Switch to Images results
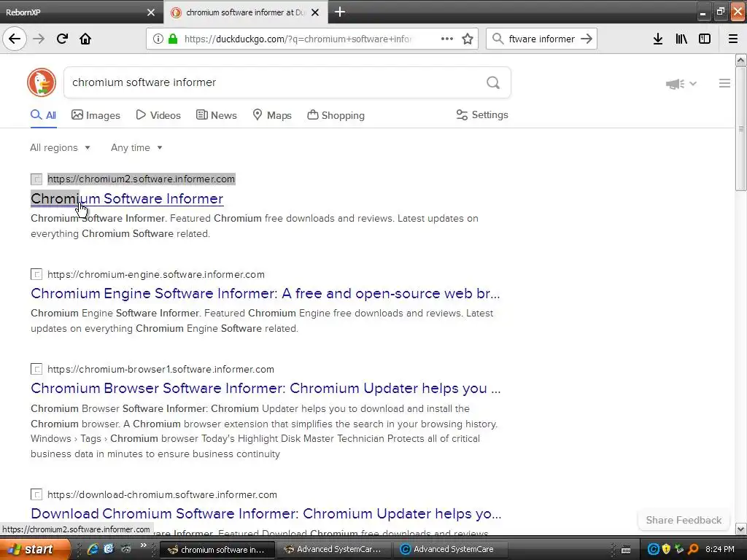Viewport: 747px width, 560px height. pyautogui.click(x=96, y=115)
